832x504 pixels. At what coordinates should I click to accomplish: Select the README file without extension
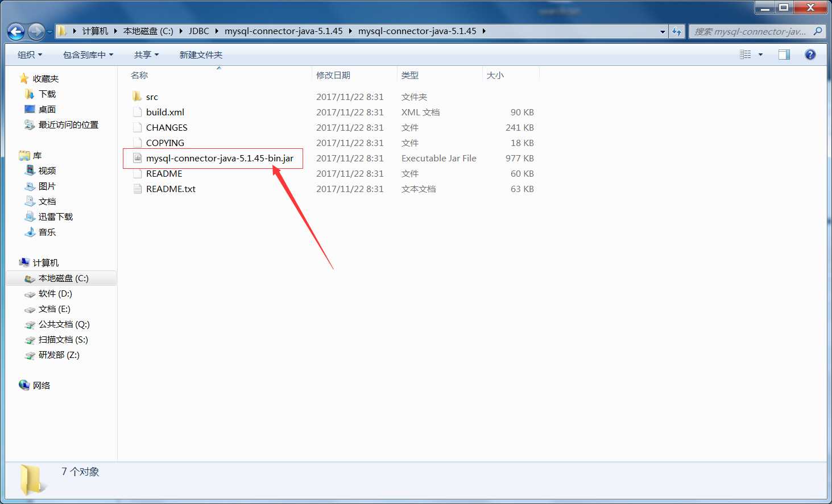click(x=164, y=173)
